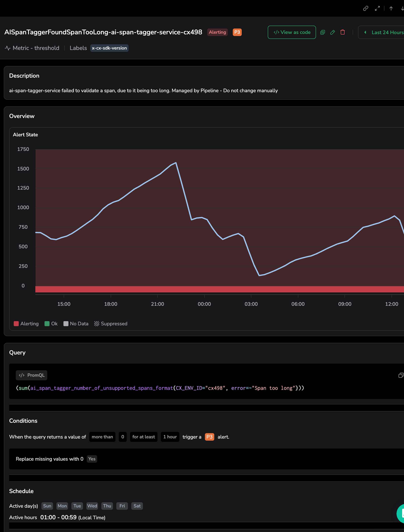Image resolution: width=404 pixels, height=532 pixels.
Task: Open View as code
Action: [x=292, y=32]
